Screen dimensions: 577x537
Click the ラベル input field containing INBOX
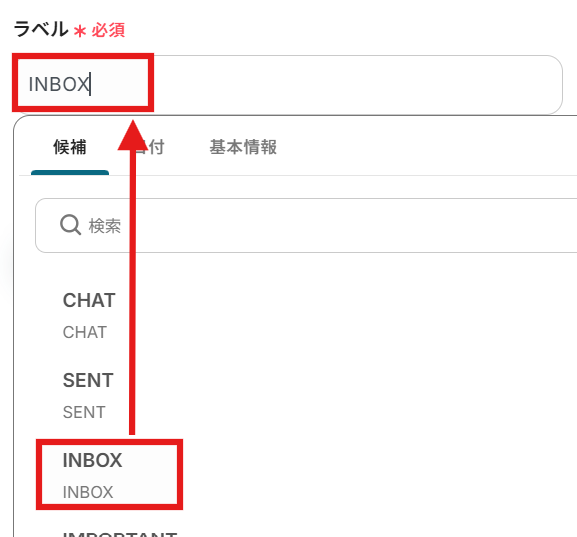[287, 84]
